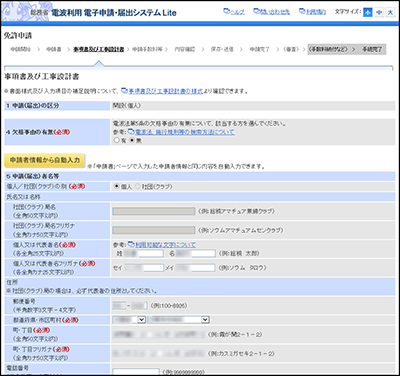Click the first 郵便番号 box
Viewport: 400px width, 376px height.
[119, 305]
